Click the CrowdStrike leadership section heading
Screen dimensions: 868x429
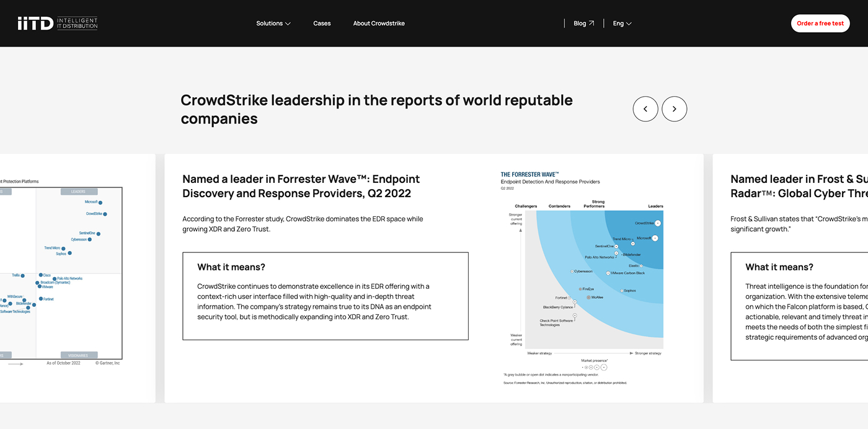pos(376,109)
